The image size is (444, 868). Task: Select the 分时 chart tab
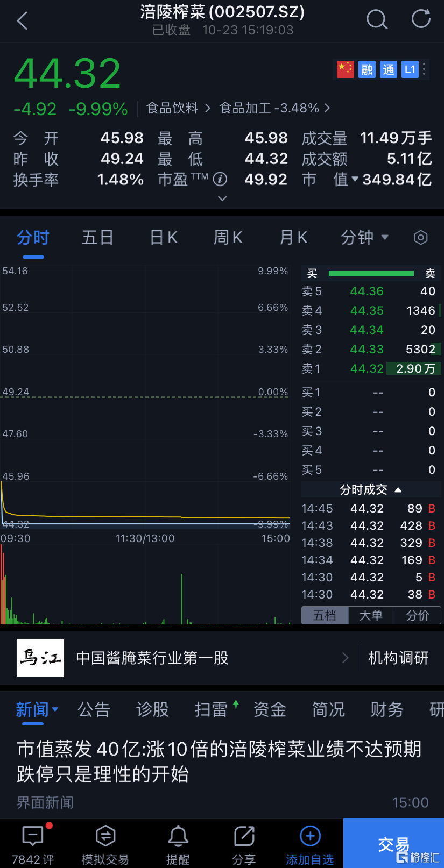[x=33, y=237]
